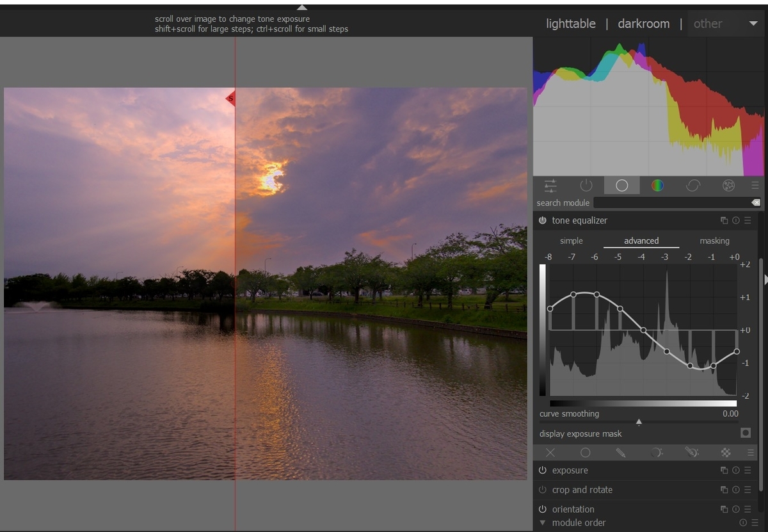The image size is (768, 532).
Task: Open module order presets menu
Action: (x=755, y=523)
